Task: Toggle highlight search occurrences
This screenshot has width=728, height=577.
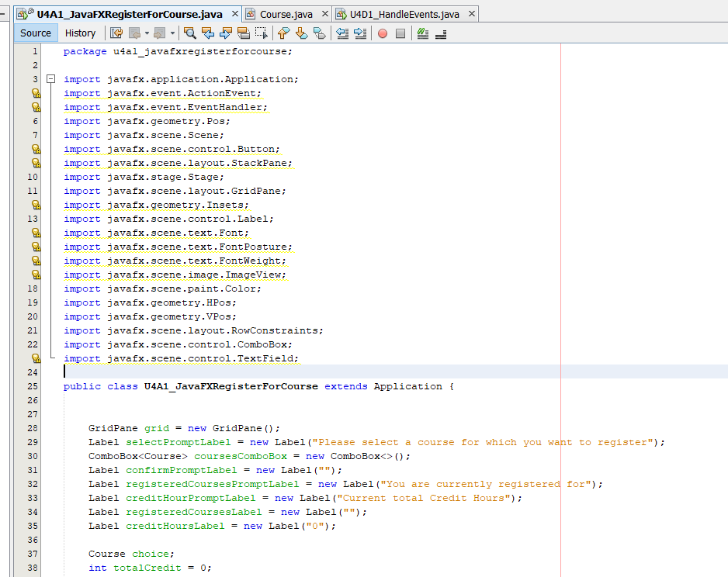Action: (x=245, y=33)
